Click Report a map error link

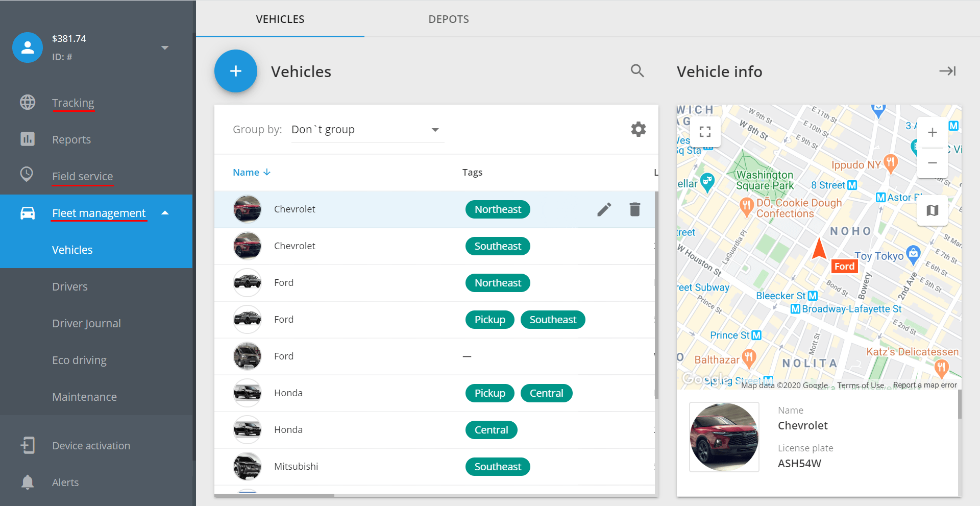click(925, 385)
